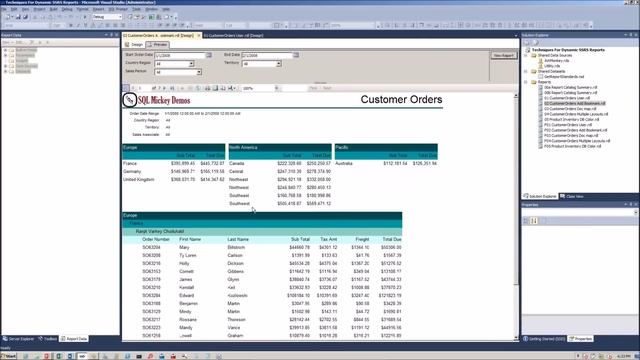640x360 pixels.
Task: Open the Start Order Date calendar picker
Action: click(x=209, y=55)
